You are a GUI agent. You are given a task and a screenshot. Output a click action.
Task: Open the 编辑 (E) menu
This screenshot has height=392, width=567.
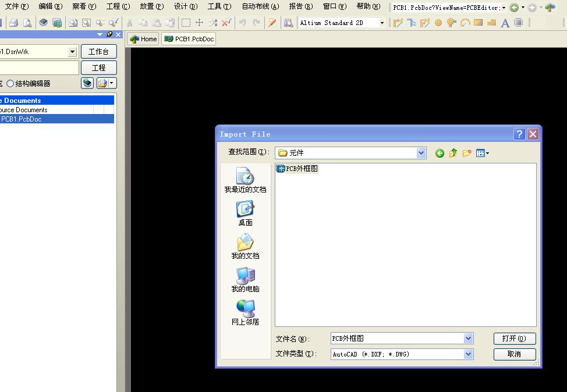coord(51,6)
